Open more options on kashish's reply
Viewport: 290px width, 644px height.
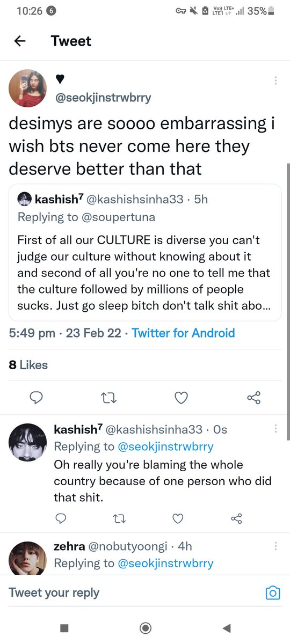(275, 429)
